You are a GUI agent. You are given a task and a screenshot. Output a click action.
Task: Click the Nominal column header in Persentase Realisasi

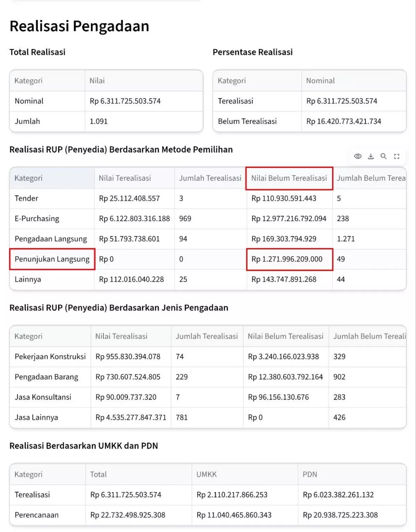pos(354,81)
